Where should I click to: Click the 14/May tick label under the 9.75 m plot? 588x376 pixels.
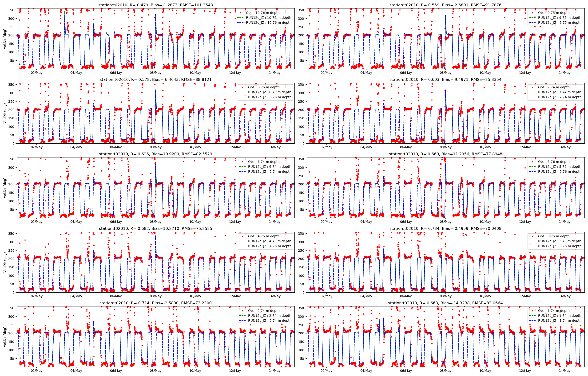[x=564, y=73]
